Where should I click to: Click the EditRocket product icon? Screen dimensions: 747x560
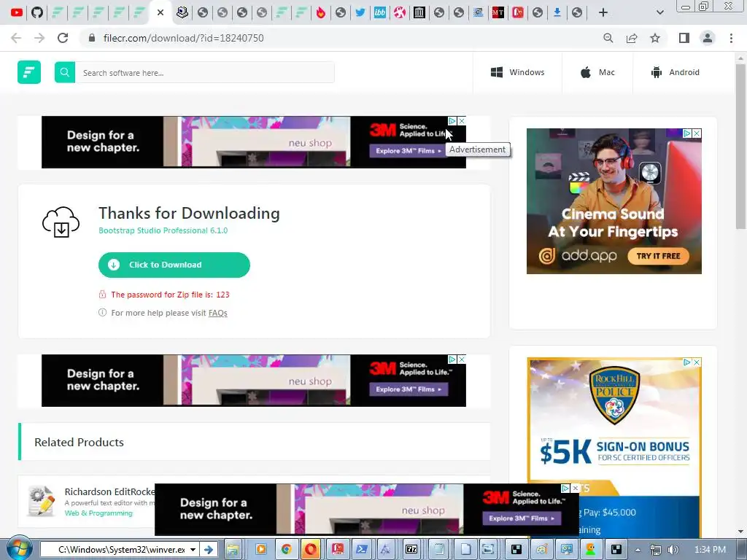coord(41,501)
